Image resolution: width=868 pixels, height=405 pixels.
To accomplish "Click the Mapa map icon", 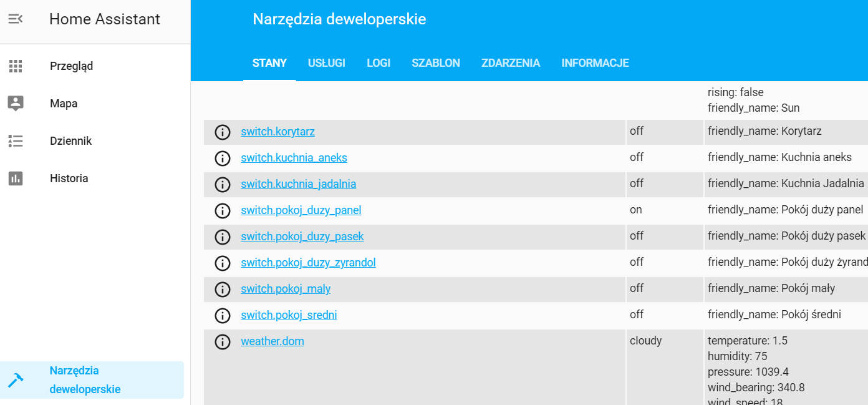I will tap(16, 104).
